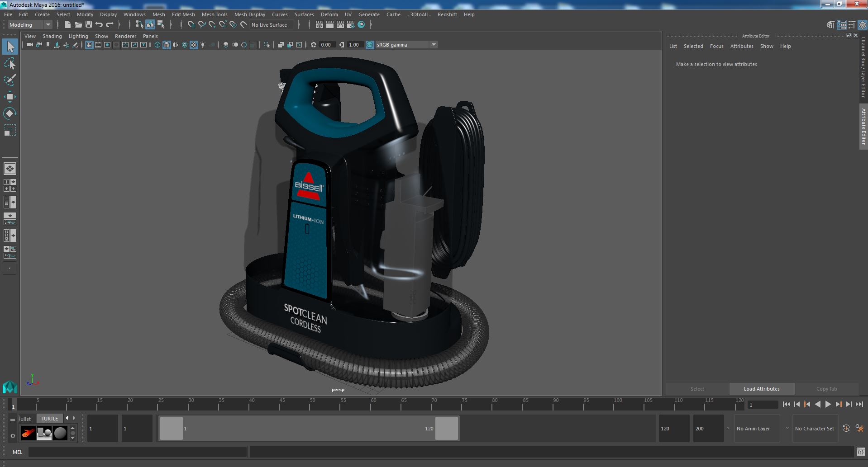868x467 pixels.
Task: Click the current time marker at frame 1
Action: 14,405
